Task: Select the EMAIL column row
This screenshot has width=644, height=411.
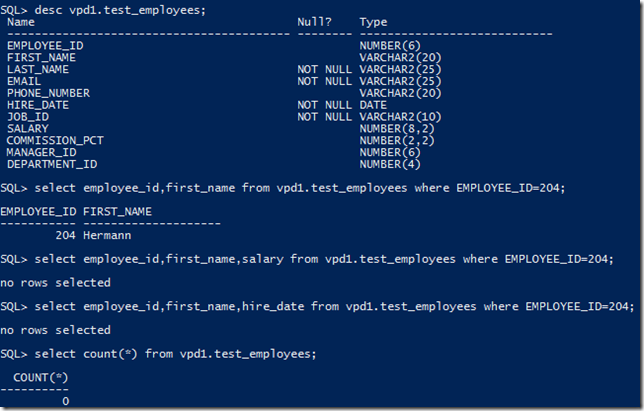Action: [224, 81]
